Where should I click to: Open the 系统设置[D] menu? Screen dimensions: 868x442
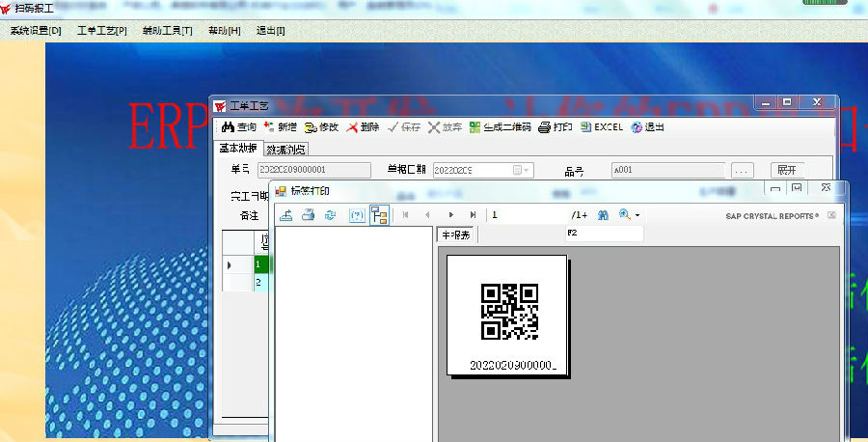(x=36, y=31)
